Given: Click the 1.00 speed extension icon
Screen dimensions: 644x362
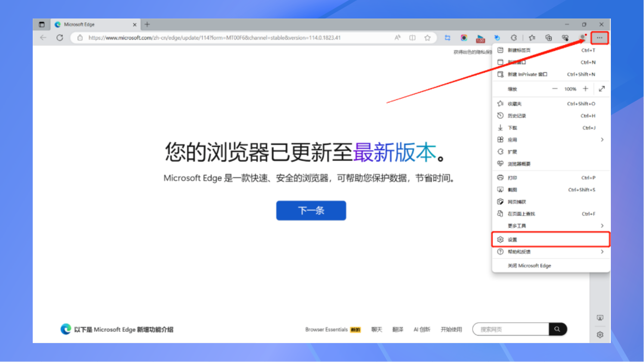Looking at the screenshot, I should coord(480,38).
